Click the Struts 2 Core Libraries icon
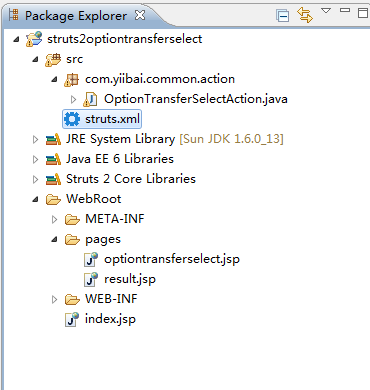Image resolution: width=370 pixels, height=390 pixels. coord(53,179)
